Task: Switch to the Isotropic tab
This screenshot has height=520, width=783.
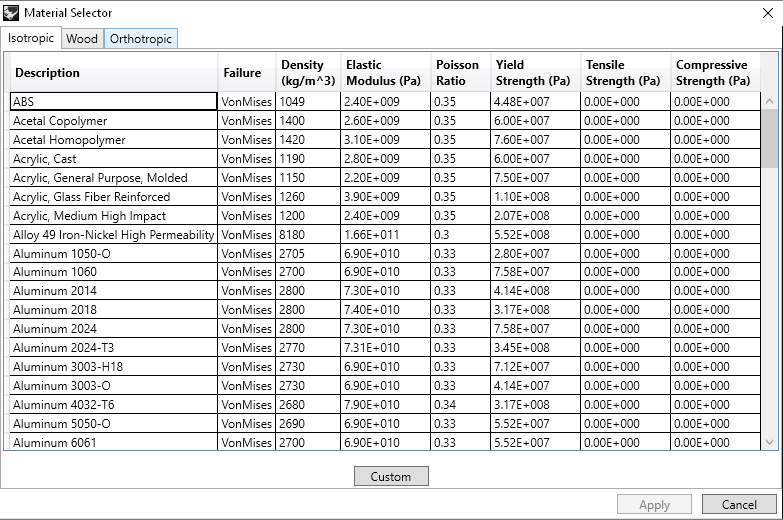Action: pos(31,38)
